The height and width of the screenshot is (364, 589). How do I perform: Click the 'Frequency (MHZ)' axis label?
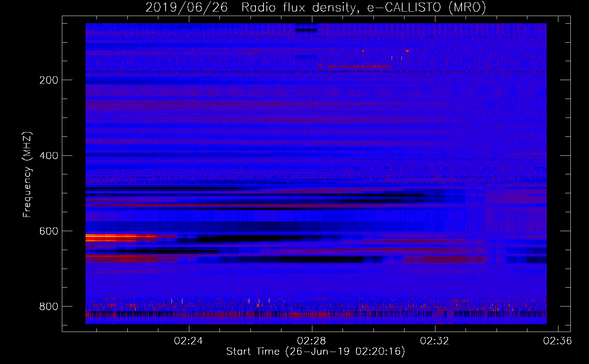[27, 175]
